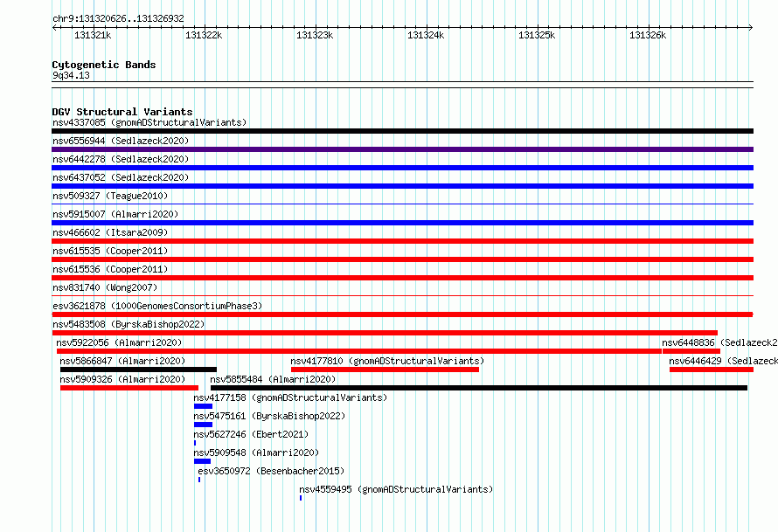This screenshot has height=532, width=778.
Task: Click the ruler's right arrow end
Action: pyautogui.click(x=751, y=28)
